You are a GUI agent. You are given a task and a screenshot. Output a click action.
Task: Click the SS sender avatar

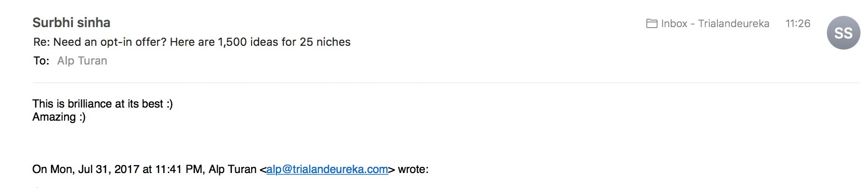point(843,33)
